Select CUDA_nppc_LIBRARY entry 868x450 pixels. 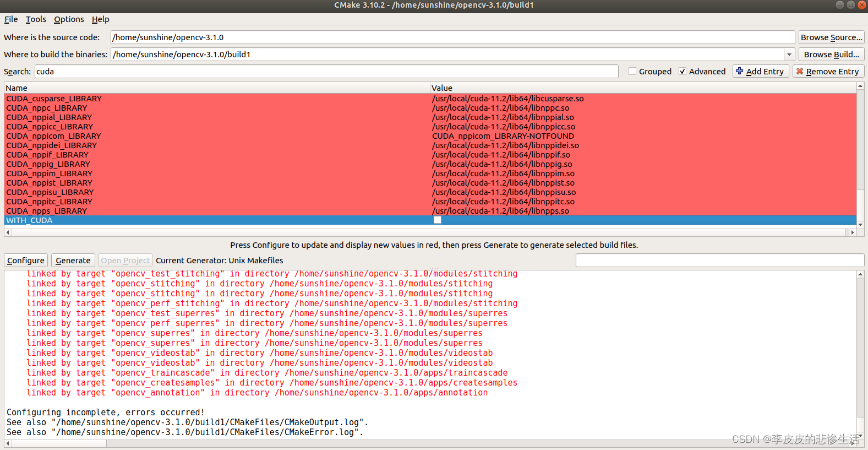[x=47, y=108]
